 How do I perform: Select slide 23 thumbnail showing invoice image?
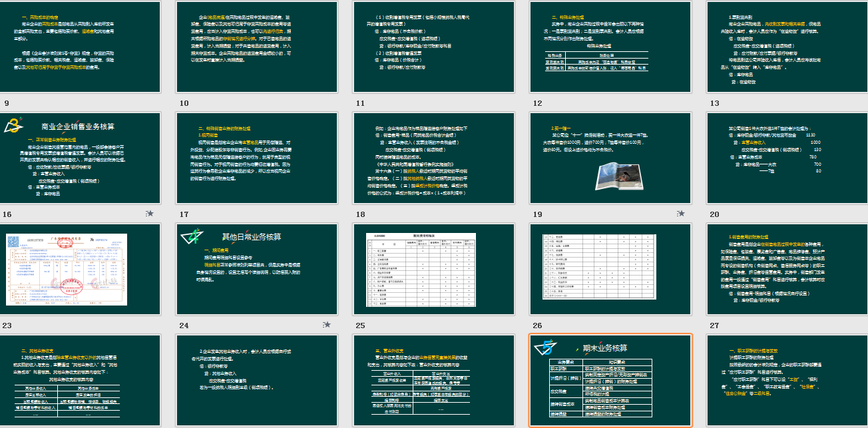(82, 269)
